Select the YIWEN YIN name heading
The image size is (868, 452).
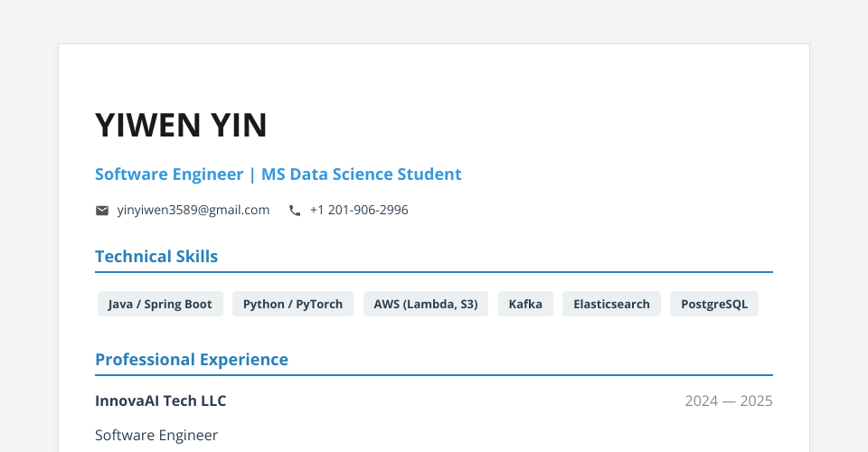181,126
